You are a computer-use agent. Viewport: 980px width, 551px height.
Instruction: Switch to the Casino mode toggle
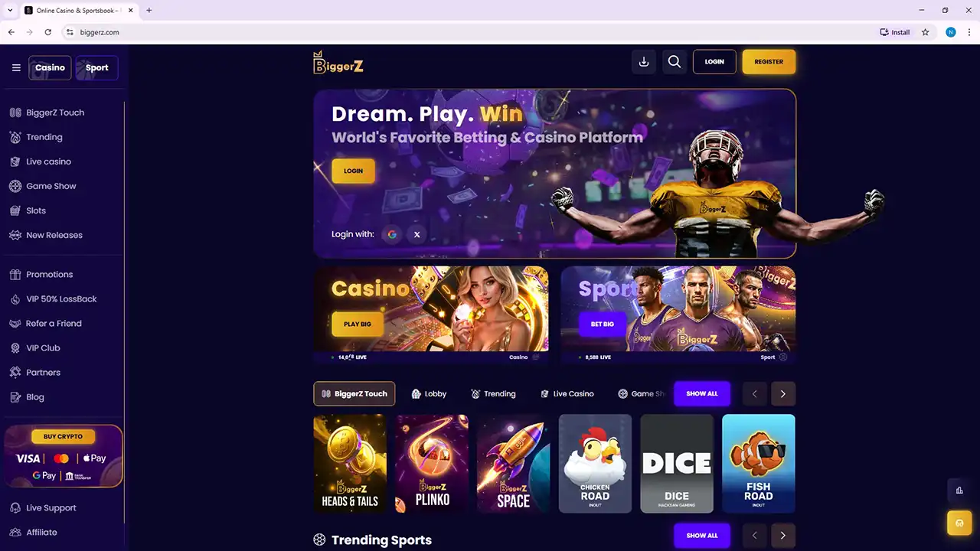pos(50,67)
